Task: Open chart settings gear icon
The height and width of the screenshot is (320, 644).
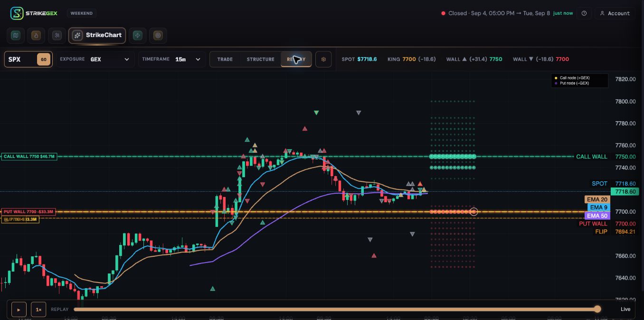Action: click(323, 59)
